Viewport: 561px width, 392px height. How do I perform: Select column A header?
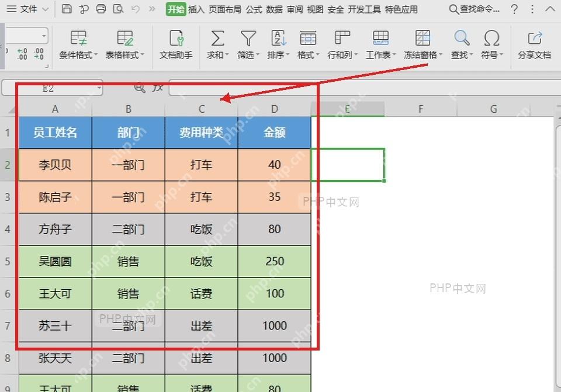point(55,109)
